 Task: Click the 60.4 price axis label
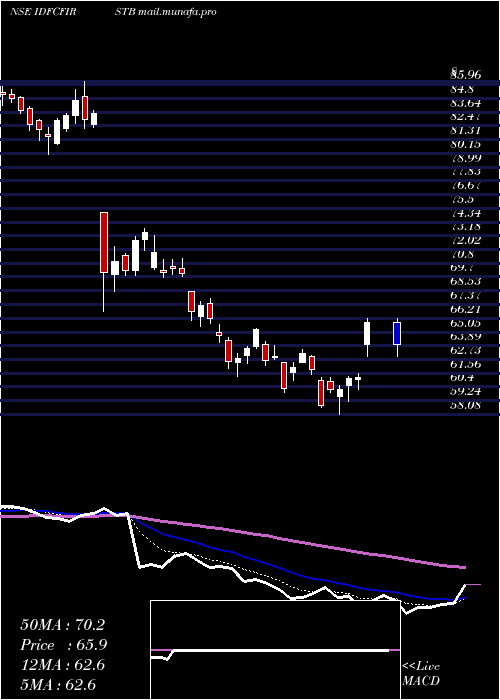tap(461, 378)
